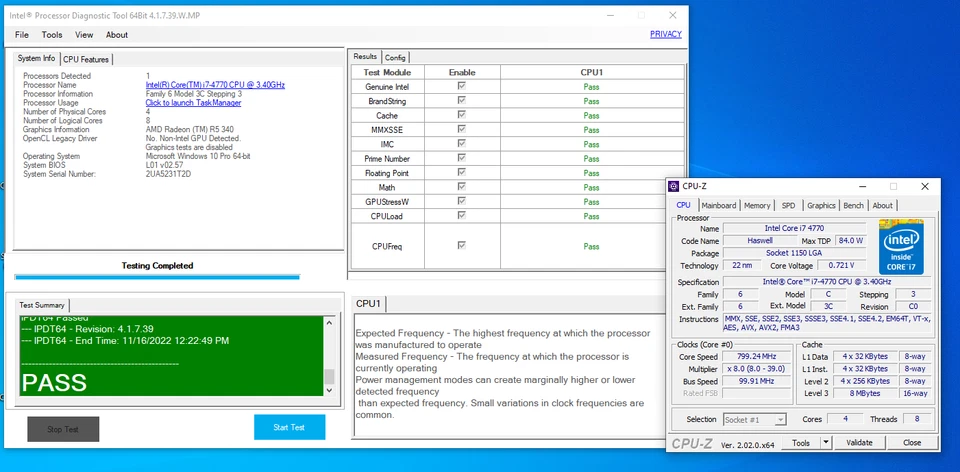The image size is (960, 472).
Task: Click the Genuine Intel Pass result cell
Action: (x=591, y=87)
